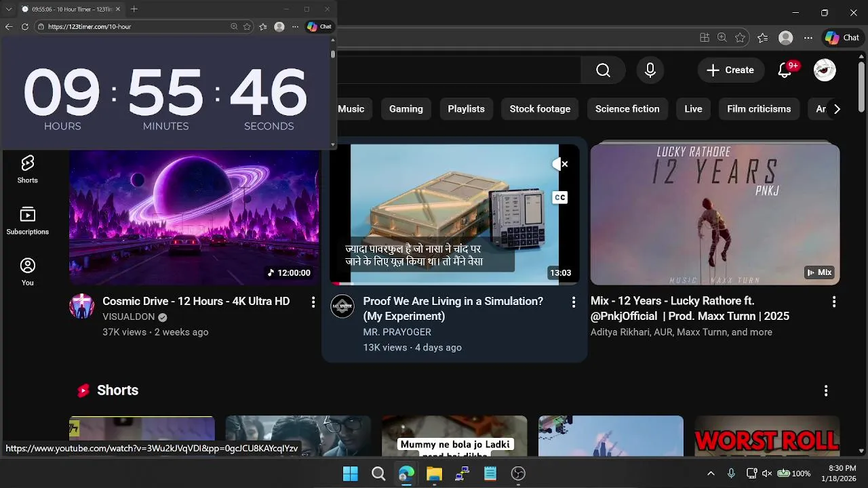Open Windows Start menu
This screenshot has height=488, width=868.
coord(351,474)
